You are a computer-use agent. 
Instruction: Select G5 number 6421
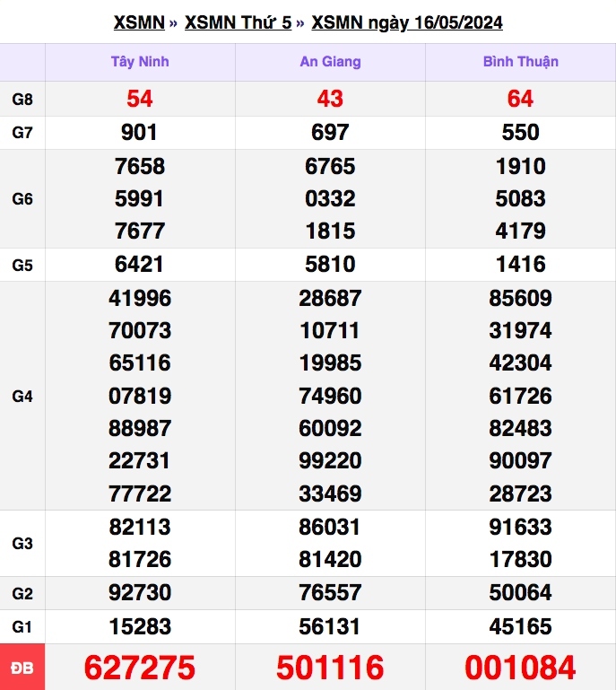pyautogui.click(x=139, y=265)
